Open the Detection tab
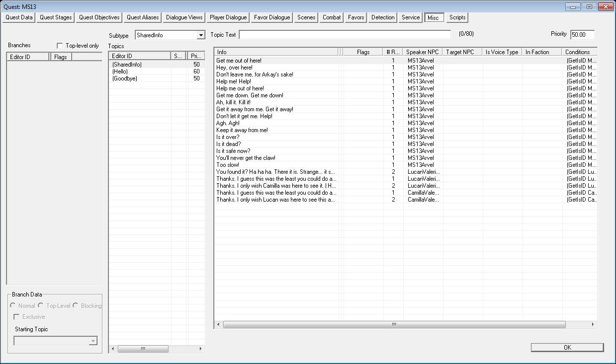This screenshot has height=364, width=616. coord(383,17)
